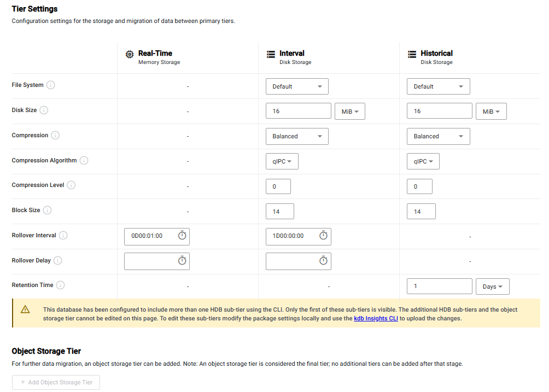Open the kdb Insights CLI link
Screen dimensions: 549x392
pyautogui.click(x=376, y=319)
